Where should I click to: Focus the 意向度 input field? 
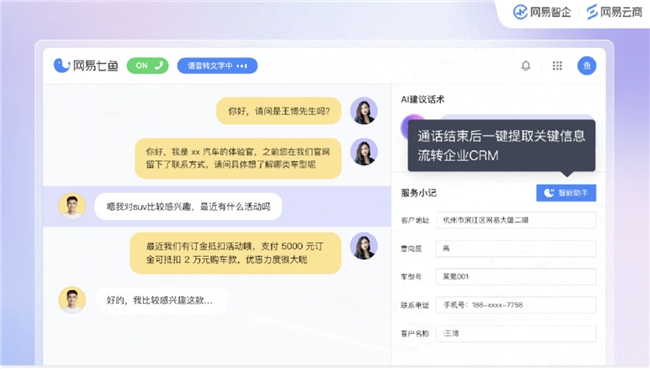[516, 248]
